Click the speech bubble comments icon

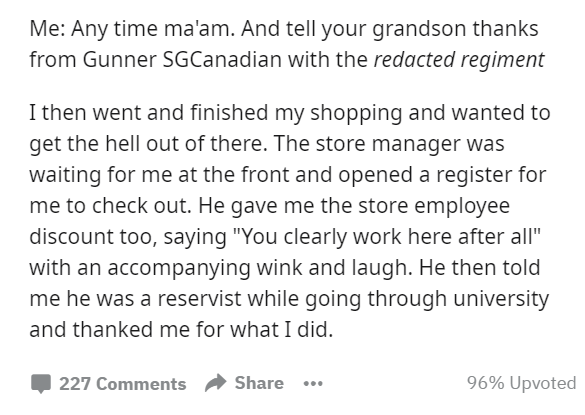tap(41, 384)
